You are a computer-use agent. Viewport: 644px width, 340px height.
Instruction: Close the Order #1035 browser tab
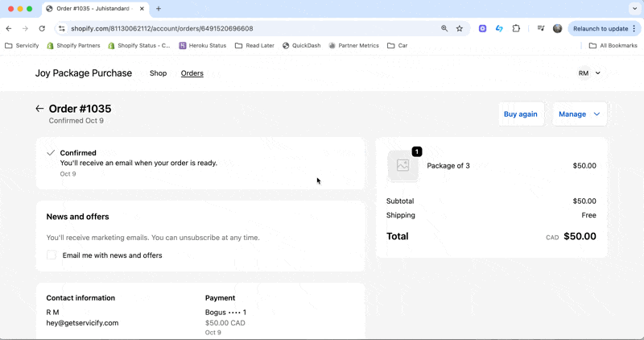point(142,9)
